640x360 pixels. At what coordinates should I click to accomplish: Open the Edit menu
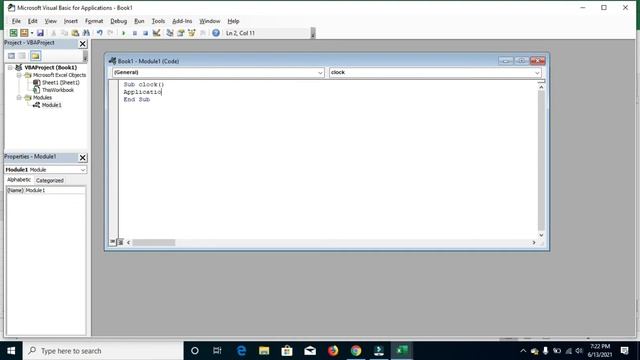(x=33, y=21)
